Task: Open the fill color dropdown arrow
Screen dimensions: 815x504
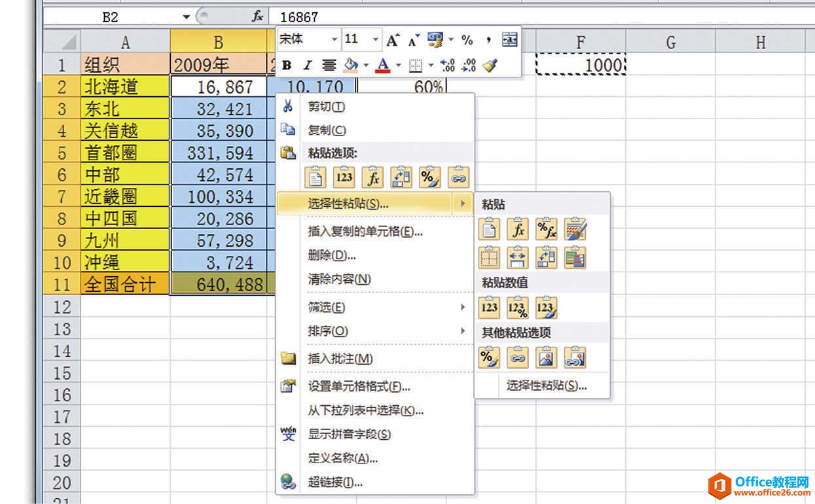Action: point(366,65)
